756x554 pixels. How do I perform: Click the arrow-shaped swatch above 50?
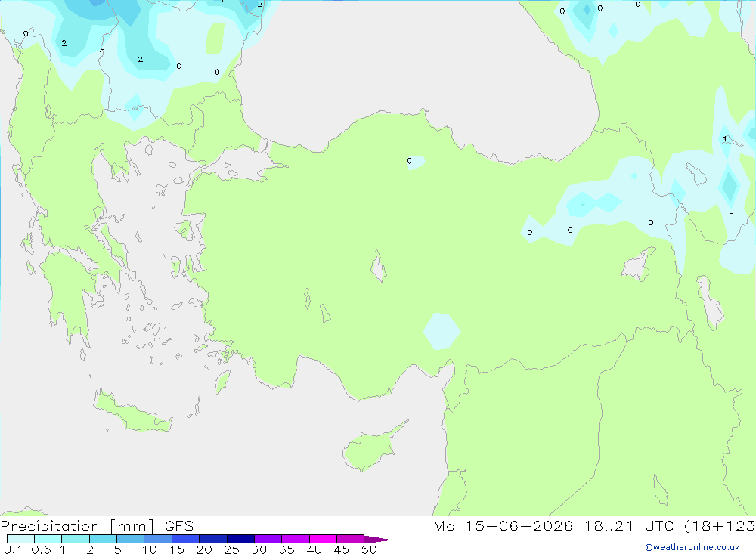pyautogui.click(x=377, y=539)
